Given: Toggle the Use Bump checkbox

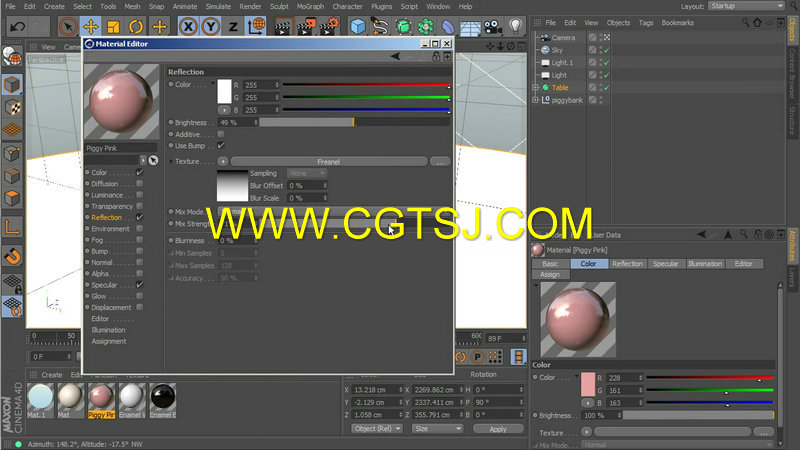Looking at the screenshot, I should [x=221, y=146].
